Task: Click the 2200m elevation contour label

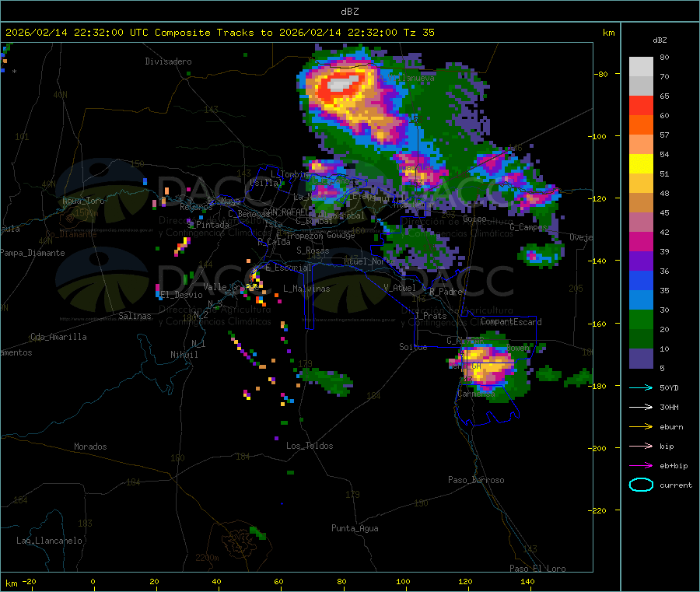Action: (x=207, y=558)
